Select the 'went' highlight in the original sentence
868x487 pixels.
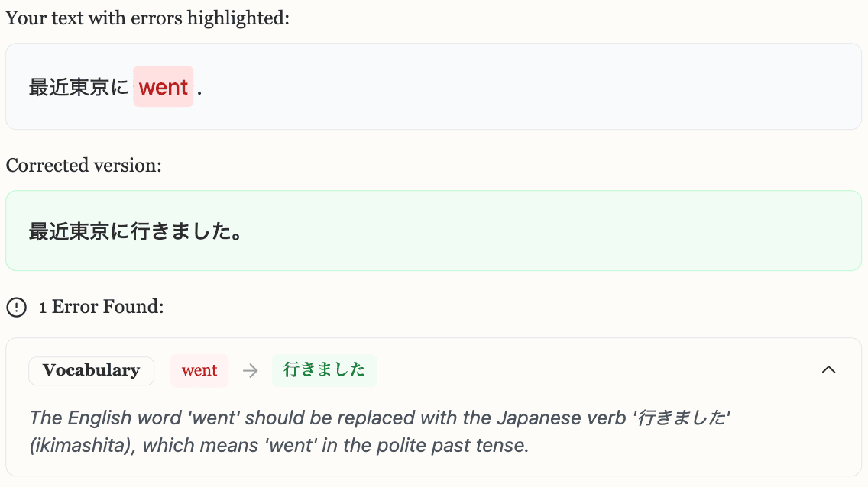[163, 86]
